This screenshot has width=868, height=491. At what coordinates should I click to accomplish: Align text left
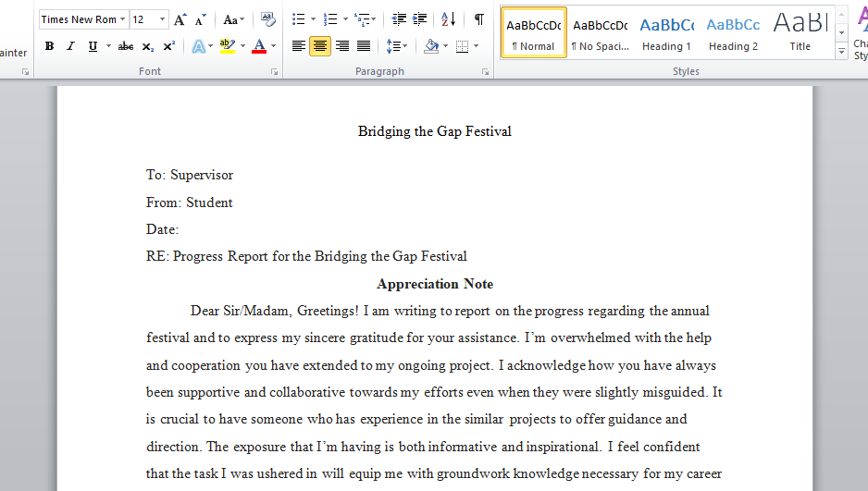(298, 46)
